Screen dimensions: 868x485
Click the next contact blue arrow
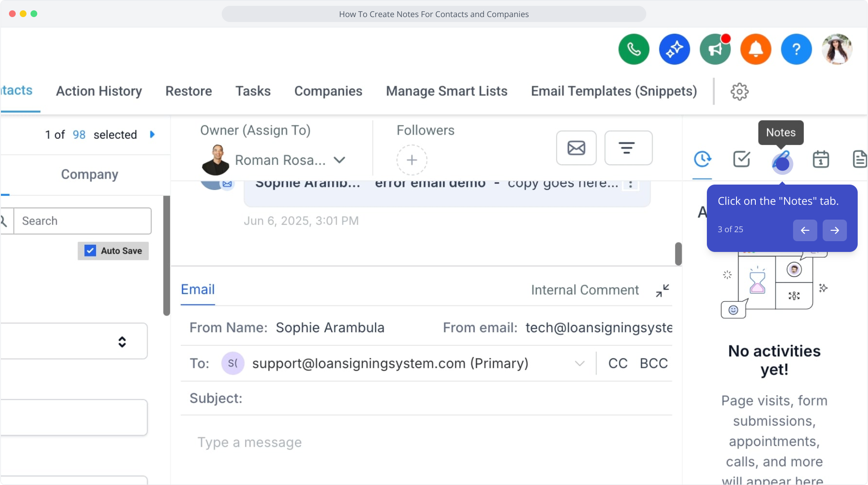(x=152, y=134)
